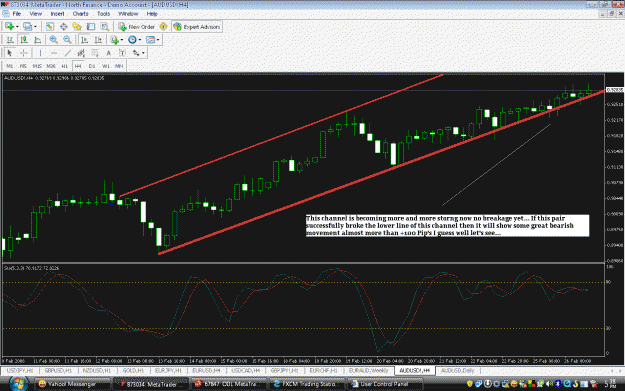Expand the Periods clock dropdown arrow

pos(140,40)
